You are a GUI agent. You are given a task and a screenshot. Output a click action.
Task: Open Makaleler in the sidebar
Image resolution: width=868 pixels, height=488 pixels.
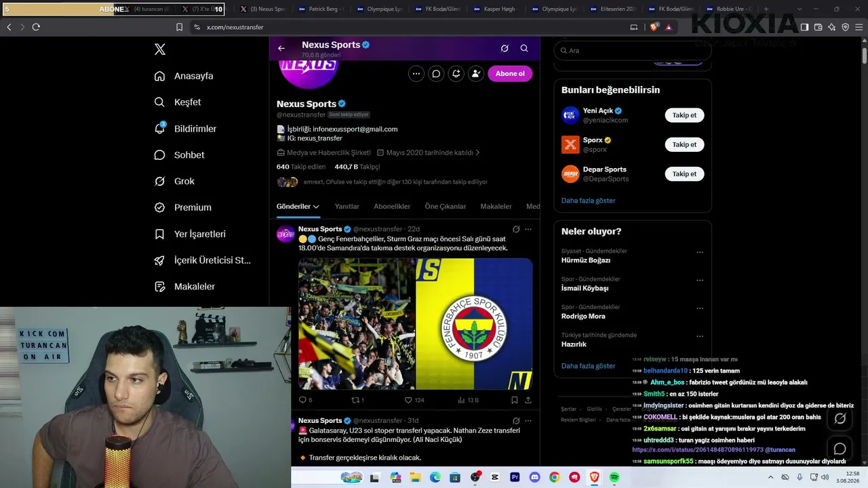click(184, 287)
